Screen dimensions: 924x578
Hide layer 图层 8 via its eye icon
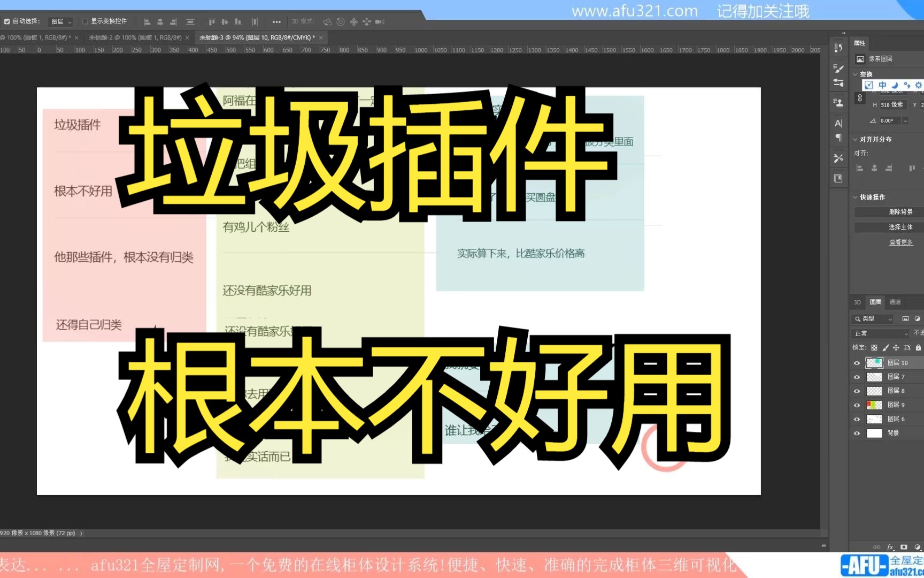point(857,391)
